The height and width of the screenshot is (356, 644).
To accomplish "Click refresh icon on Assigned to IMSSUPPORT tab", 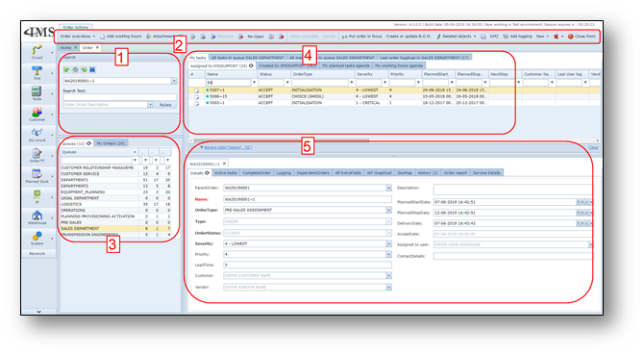I will (x=251, y=65).
